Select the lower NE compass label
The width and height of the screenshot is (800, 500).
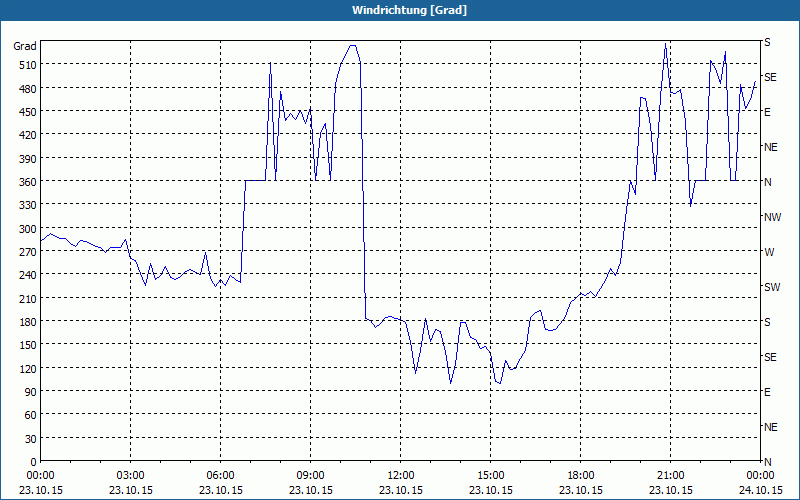tap(770, 427)
